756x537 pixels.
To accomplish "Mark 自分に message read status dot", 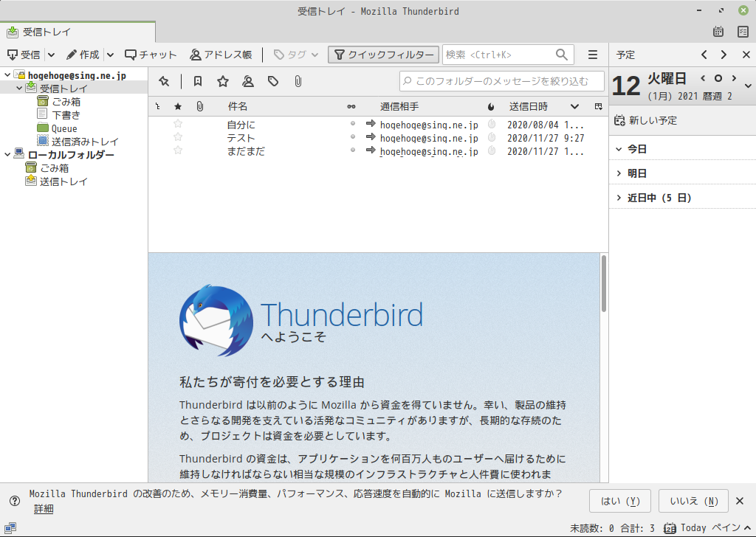I will [353, 124].
